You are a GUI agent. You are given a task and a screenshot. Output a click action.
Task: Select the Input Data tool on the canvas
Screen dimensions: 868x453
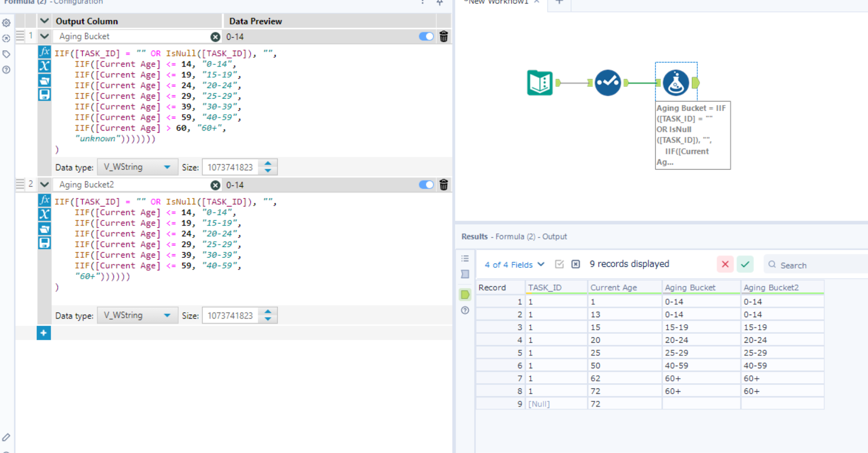[539, 82]
